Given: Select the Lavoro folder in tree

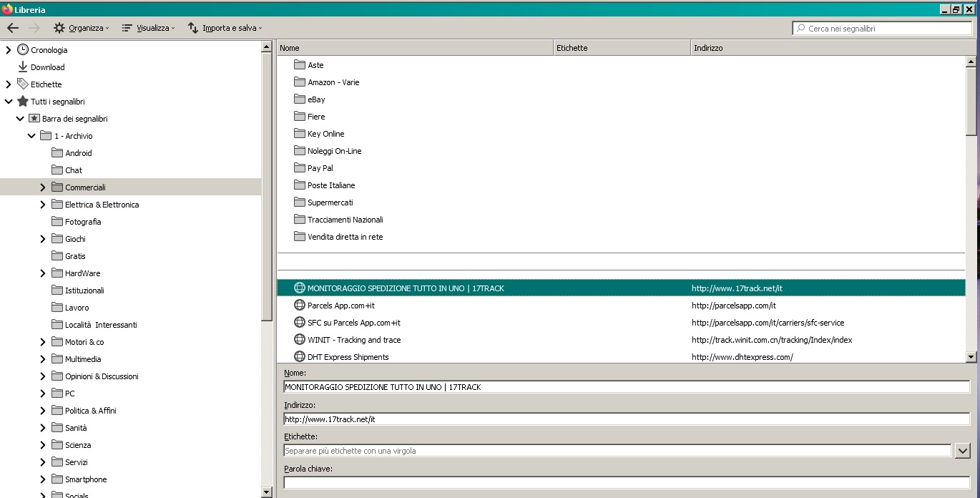Looking at the screenshot, I should click(130, 308).
